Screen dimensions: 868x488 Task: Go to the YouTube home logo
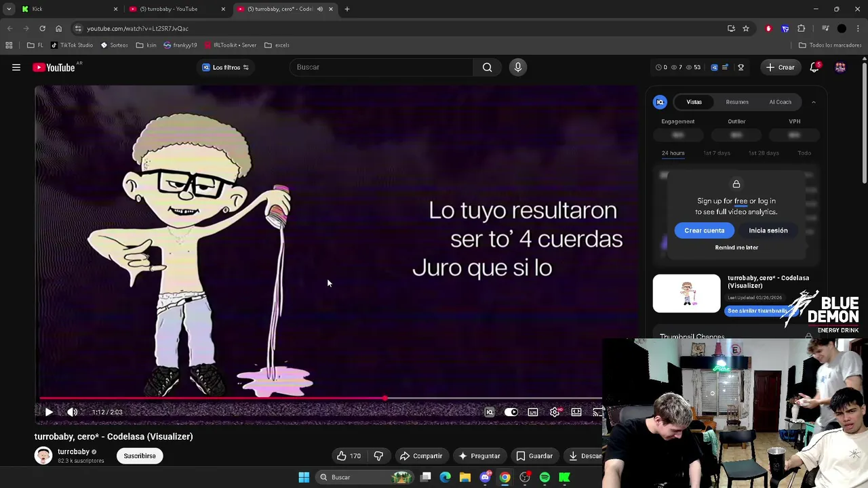click(54, 67)
